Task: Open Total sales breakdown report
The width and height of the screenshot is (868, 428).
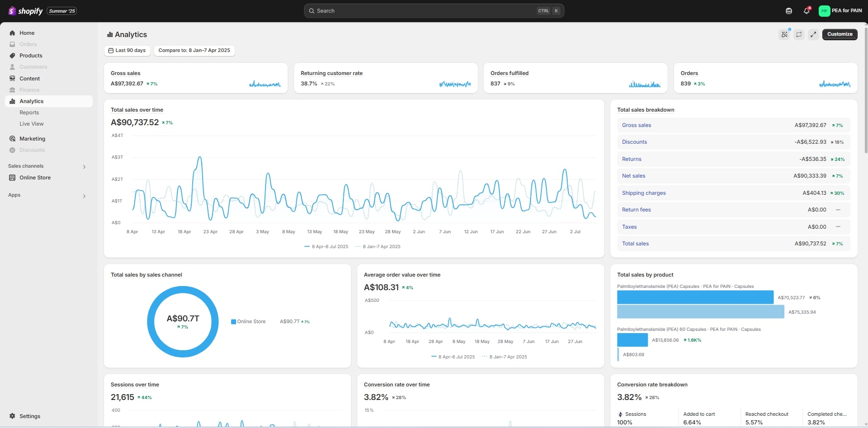Action: tap(645, 110)
